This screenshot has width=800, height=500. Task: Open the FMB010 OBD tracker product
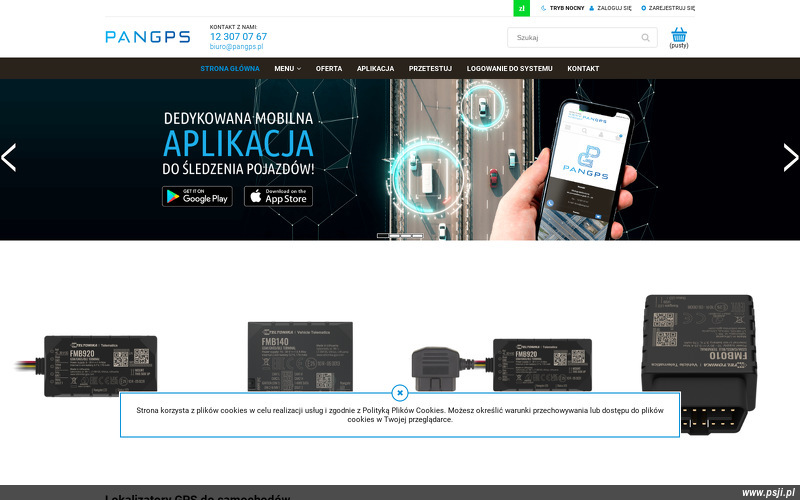point(699,364)
